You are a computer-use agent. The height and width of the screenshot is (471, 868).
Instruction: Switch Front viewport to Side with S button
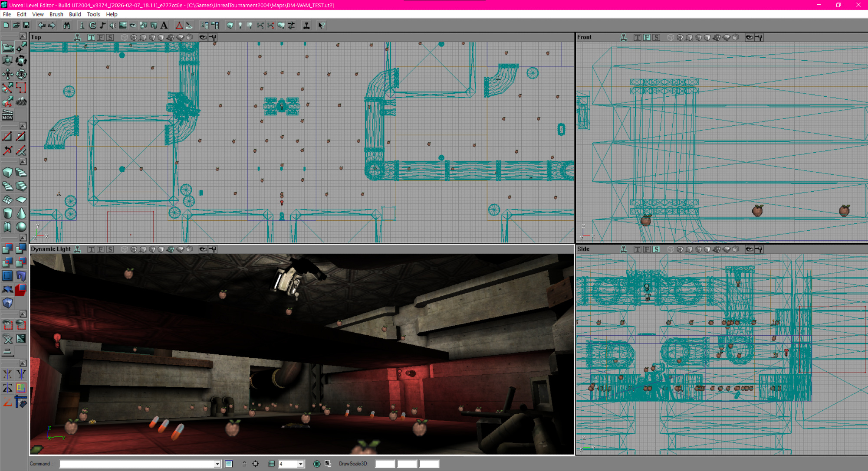click(x=656, y=37)
